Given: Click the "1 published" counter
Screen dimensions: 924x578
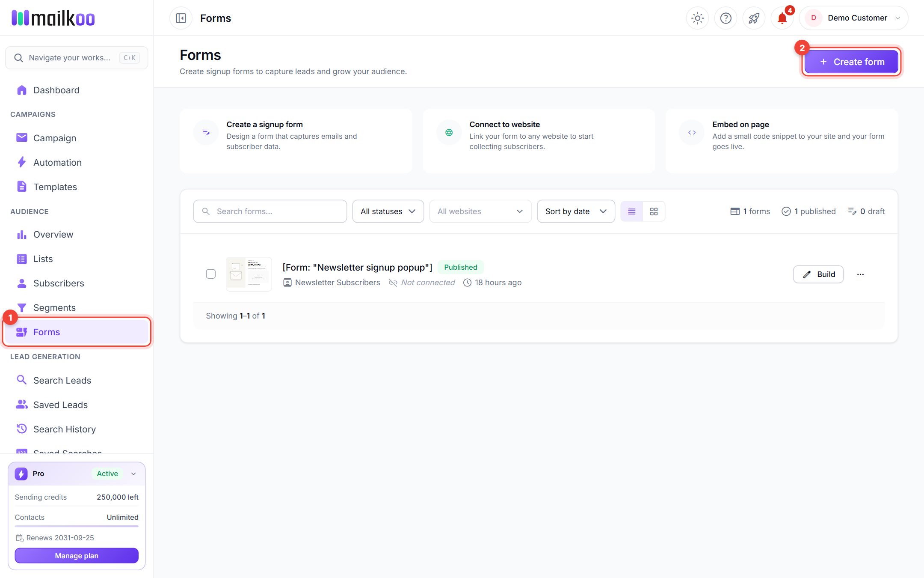Looking at the screenshot, I should click(x=808, y=212).
